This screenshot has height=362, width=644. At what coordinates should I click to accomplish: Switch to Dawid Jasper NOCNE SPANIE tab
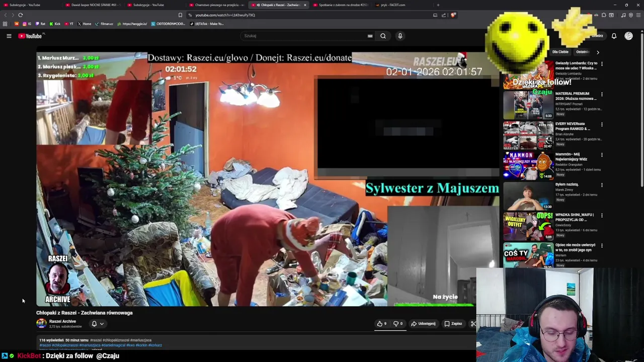click(93, 5)
